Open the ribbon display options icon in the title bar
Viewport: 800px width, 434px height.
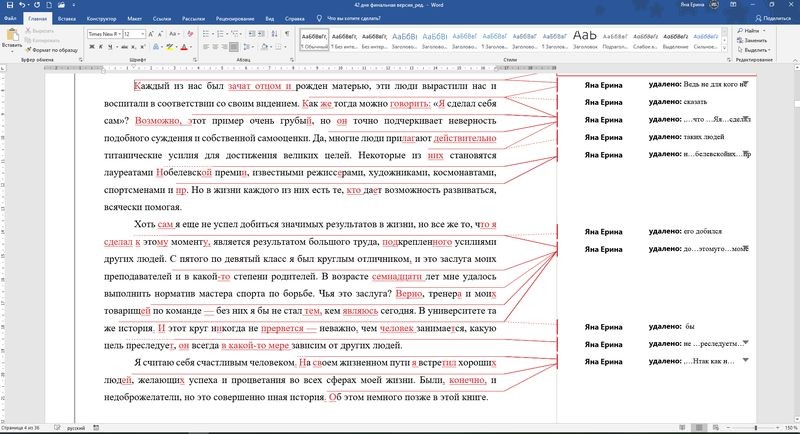[733, 5]
